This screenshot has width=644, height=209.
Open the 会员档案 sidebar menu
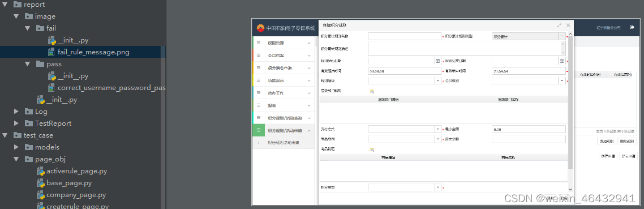284,55
